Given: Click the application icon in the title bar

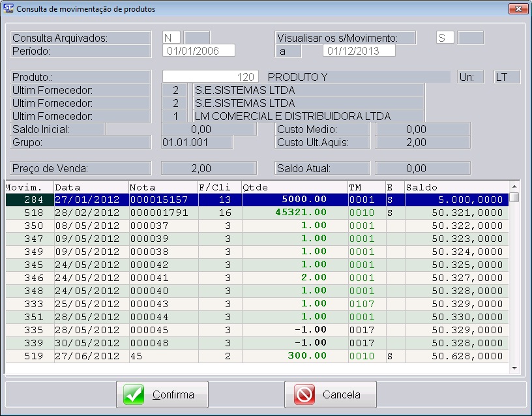Looking at the screenshot, I should [8, 9].
